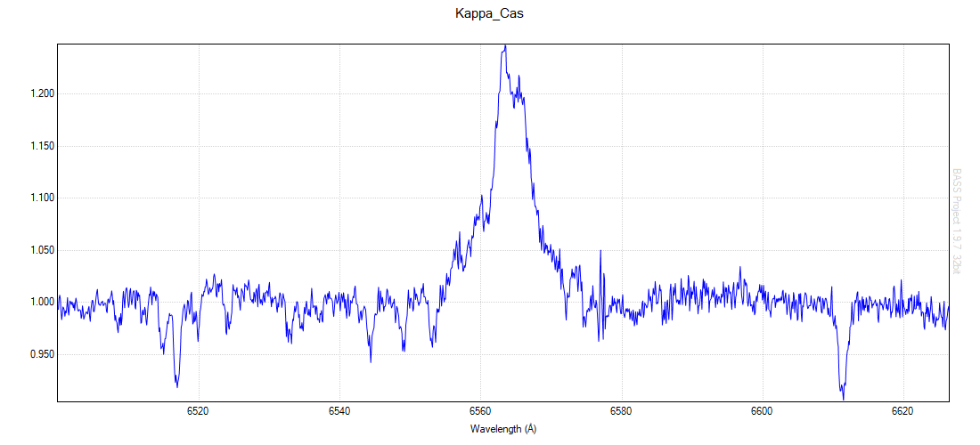Click the 0.950 y-axis tick label
The width and height of the screenshot is (980, 445).
(x=42, y=354)
